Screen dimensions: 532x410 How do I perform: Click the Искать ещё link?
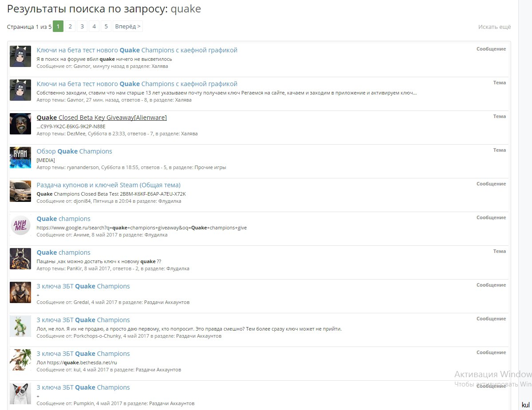pos(494,27)
